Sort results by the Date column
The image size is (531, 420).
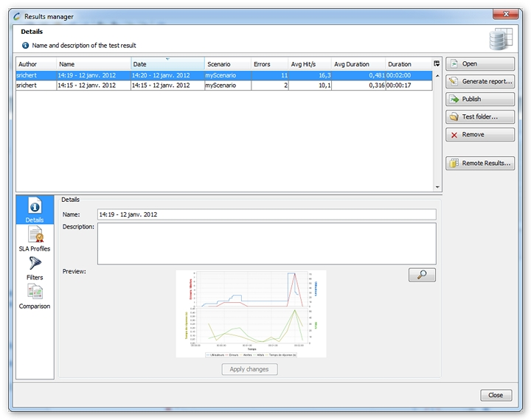point(167,64)
